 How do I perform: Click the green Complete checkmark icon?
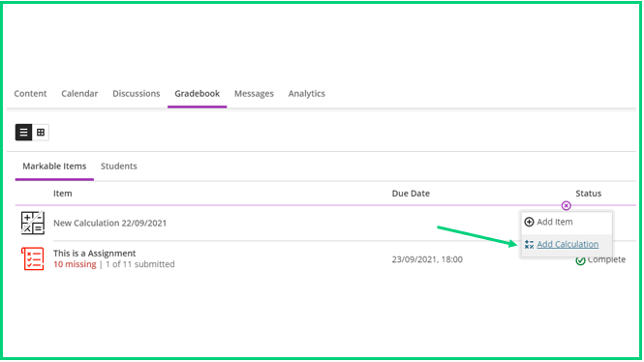(580, 260)
